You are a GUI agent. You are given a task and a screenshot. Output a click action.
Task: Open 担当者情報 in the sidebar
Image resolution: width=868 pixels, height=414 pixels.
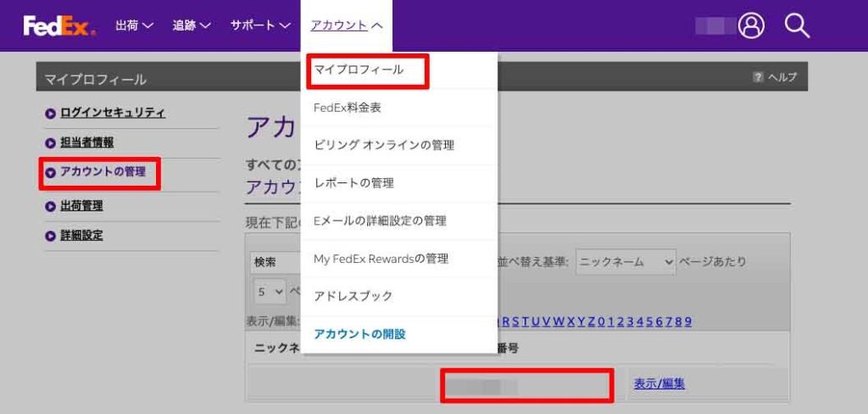coord(87,143)
